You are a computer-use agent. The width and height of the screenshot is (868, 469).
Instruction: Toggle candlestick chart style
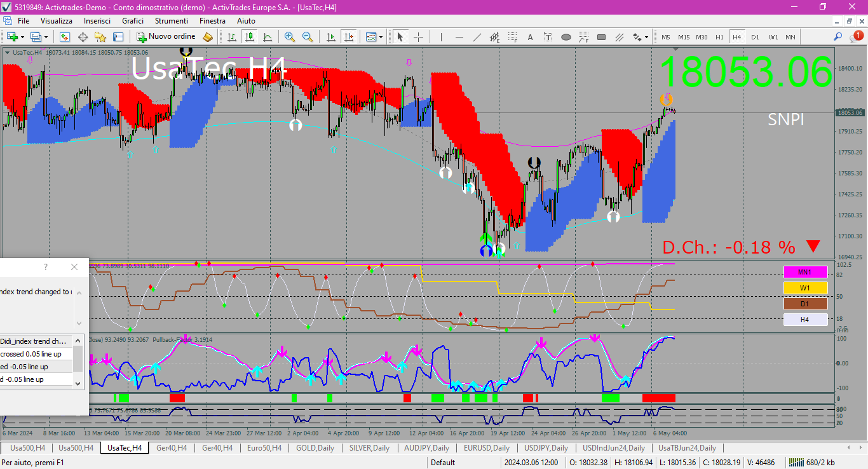[250, 37]
